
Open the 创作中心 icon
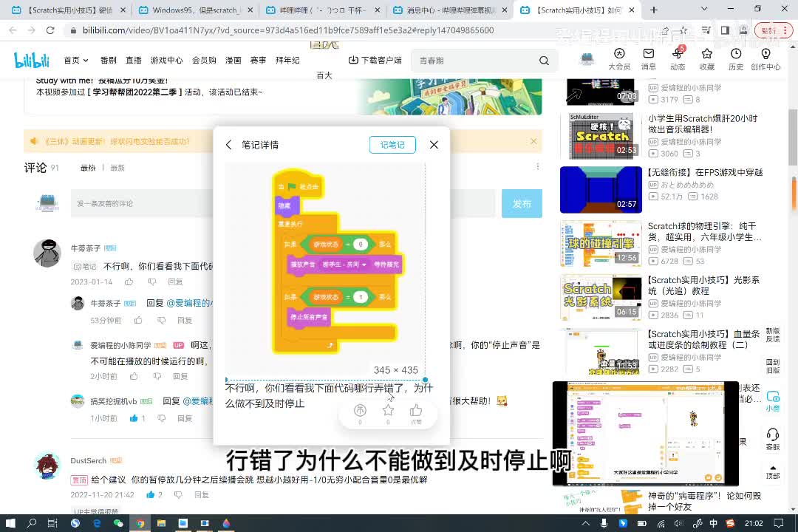pyautogui.click(x=765, y=59)
